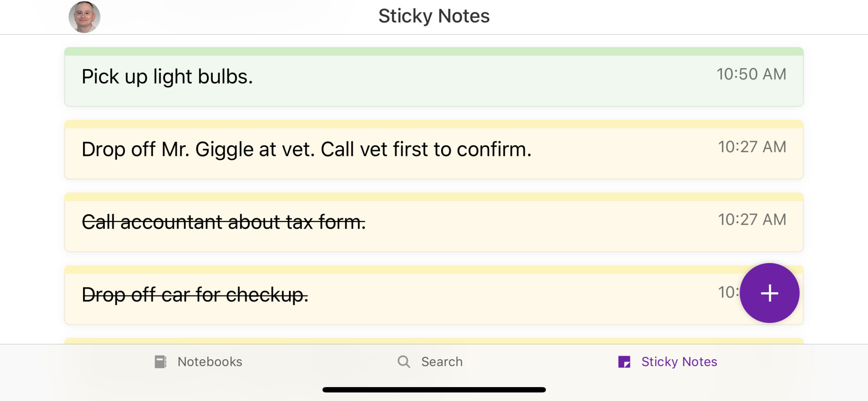The image size is (868, 401).
Task: Click the Sticky Notes title at top
Action: pos(434,16)
